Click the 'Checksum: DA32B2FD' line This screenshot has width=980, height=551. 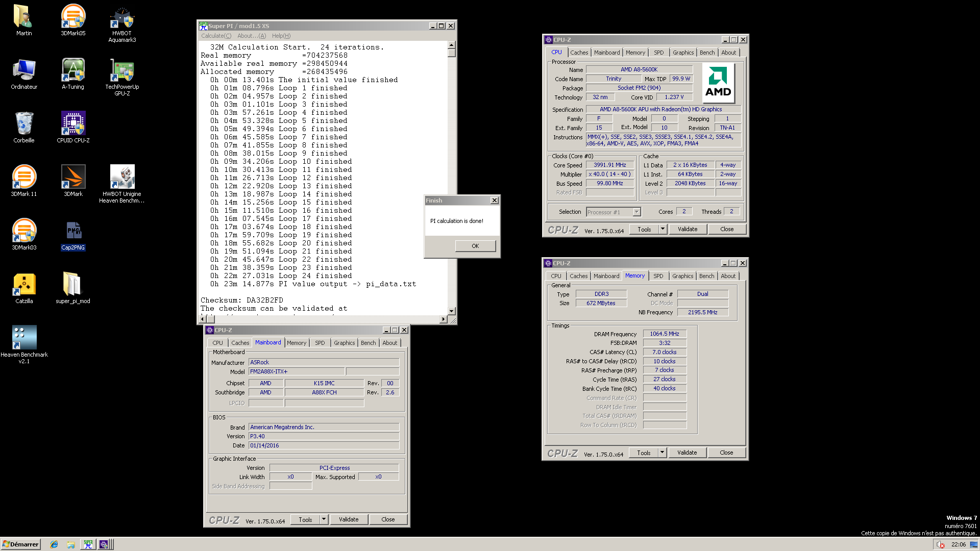[x=241, y=300]
